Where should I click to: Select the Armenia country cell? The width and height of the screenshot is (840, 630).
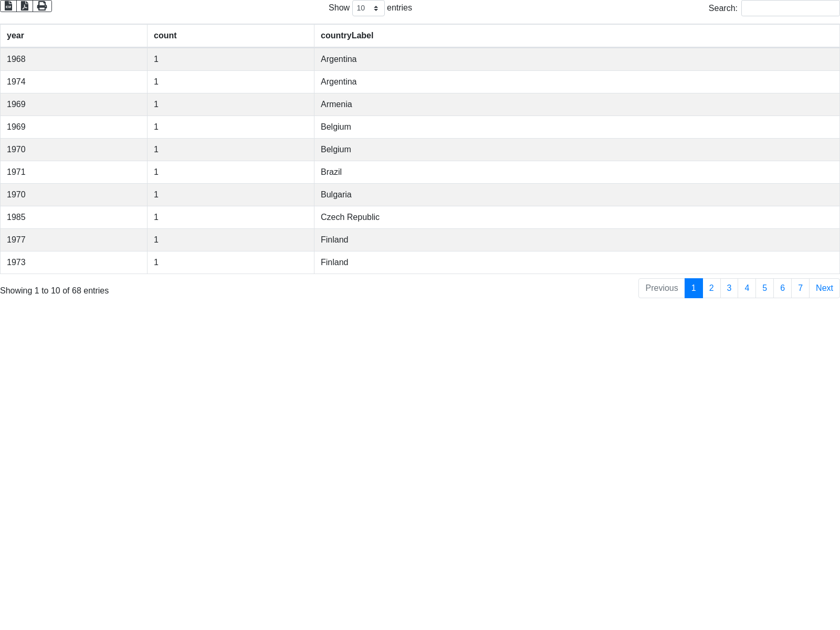[x=337, y=104]
